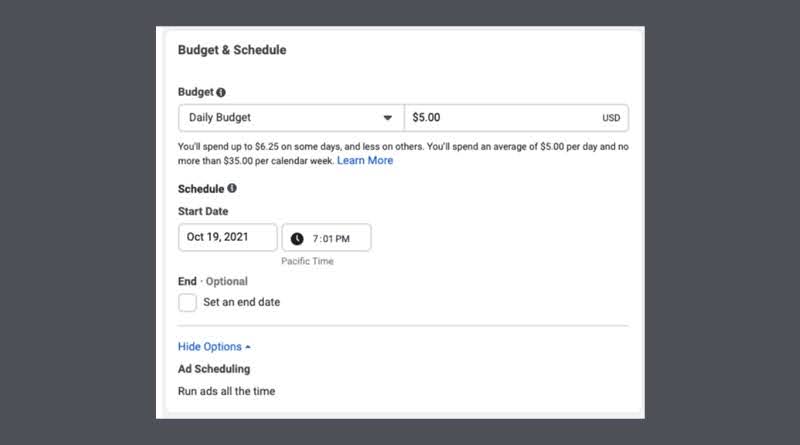The width and height of the screenshot is (800, 445).
Task: Click the Ad Scheduling heading
Action: click(214, 369)
